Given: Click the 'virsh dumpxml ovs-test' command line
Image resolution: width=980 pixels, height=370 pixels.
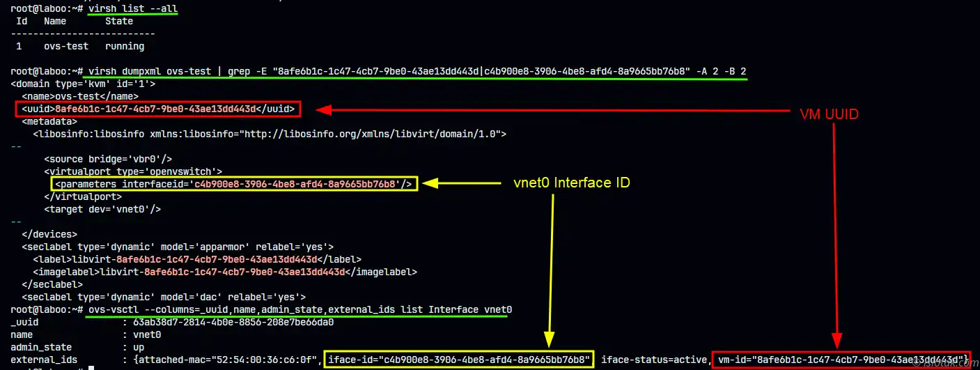Looking at the screenshot, I should [418, 71].
